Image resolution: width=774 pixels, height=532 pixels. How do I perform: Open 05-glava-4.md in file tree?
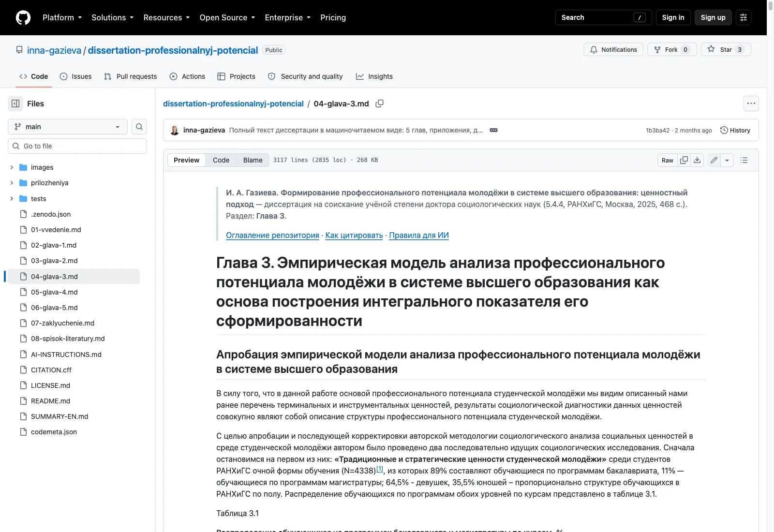tap(73, 292)
